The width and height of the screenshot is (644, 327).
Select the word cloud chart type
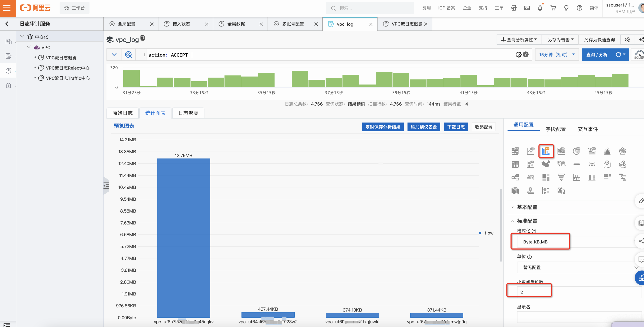[x=530, y=177]
